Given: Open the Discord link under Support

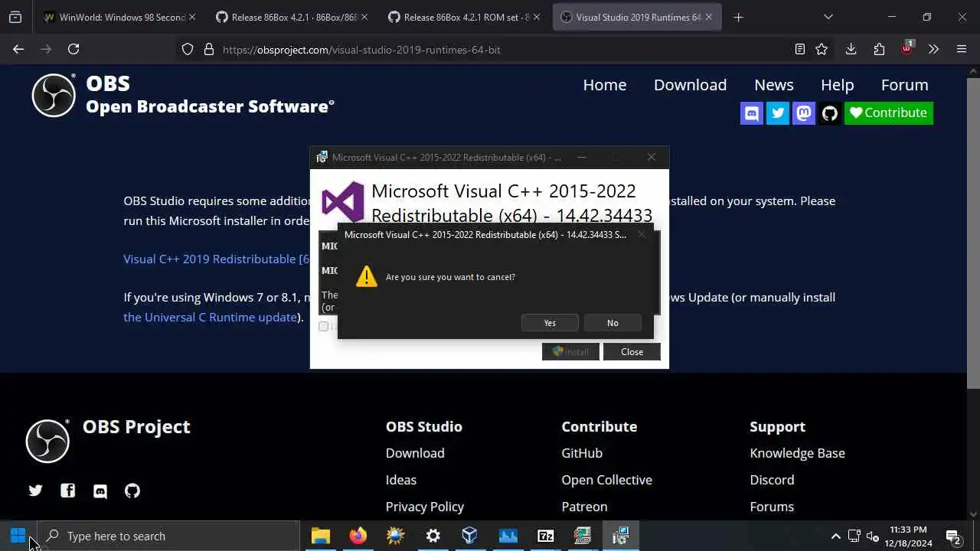Looking at the screenshot, I should point(772,480).
